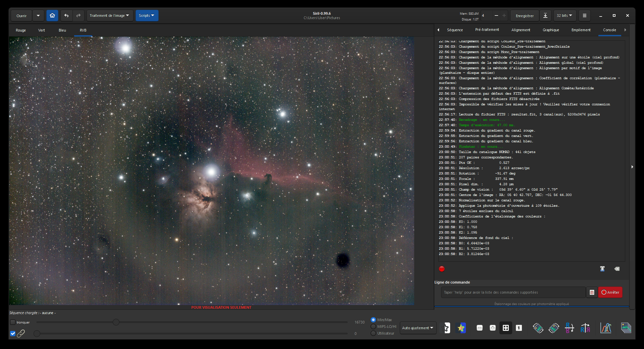
Task: Open the hamburger main menu
Action: (585, 15)
